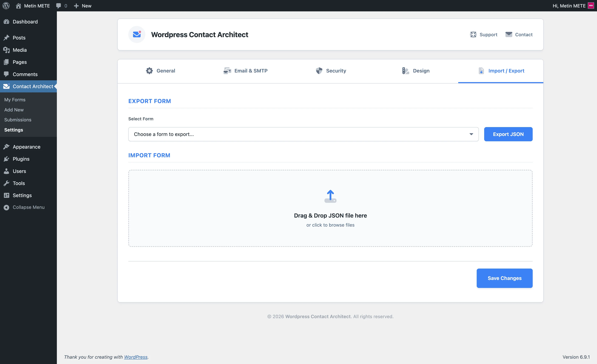The width and height of the screenshot is (597, 364).
Task: Open Submissions in the sidebar submenu
Action: pyautogui.click(x=18, y=120)
